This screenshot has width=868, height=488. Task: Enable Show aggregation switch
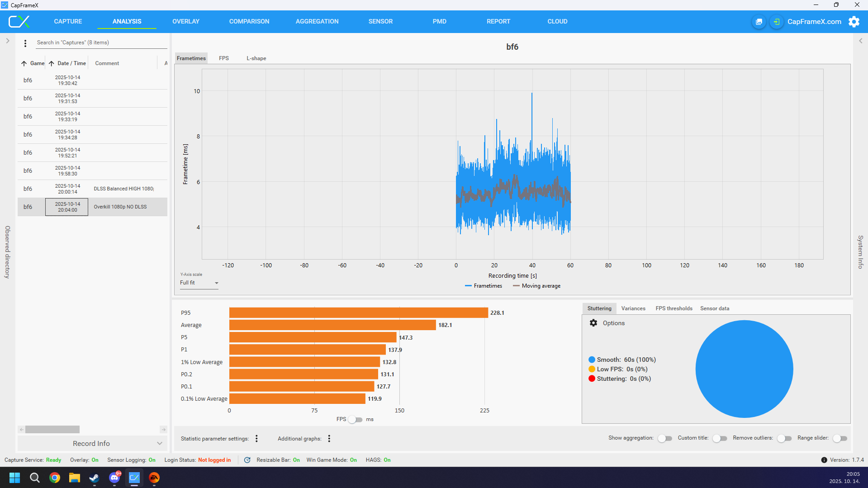(x=665, y=438)
